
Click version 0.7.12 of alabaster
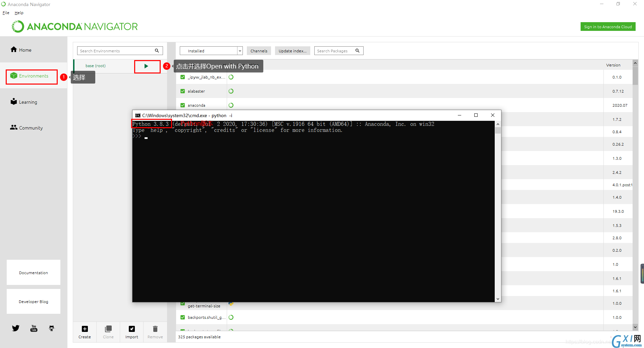(618, 91)
